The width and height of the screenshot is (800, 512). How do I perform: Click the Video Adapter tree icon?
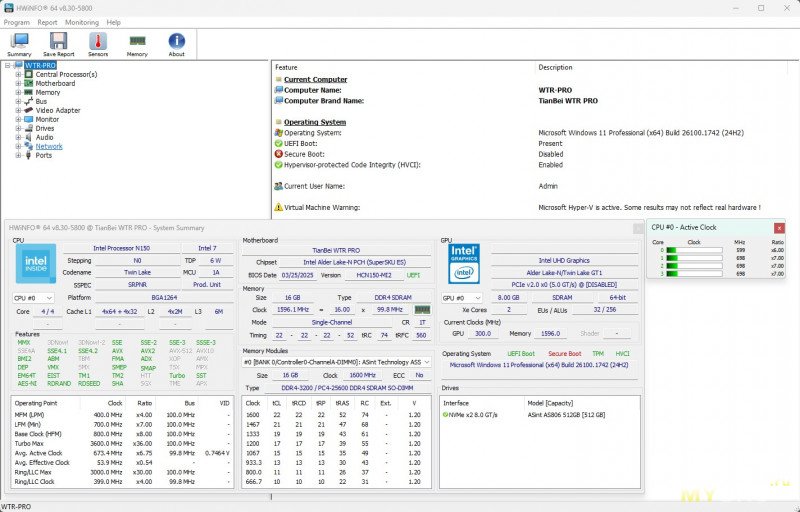click(x=29, y=110)
